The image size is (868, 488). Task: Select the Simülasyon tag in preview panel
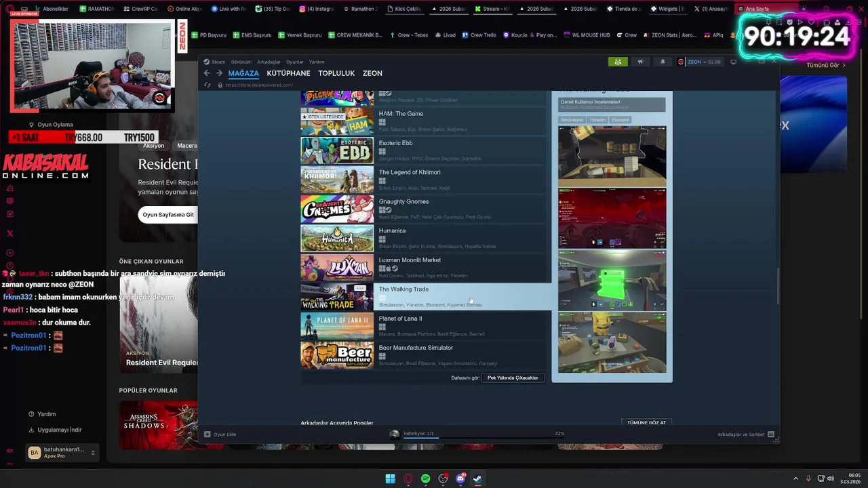(572, 120)
